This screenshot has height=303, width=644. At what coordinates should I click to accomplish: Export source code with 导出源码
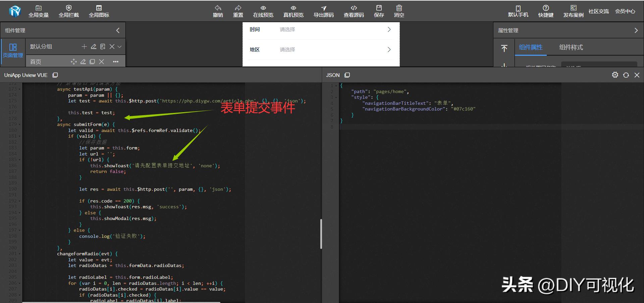point(323,11)
